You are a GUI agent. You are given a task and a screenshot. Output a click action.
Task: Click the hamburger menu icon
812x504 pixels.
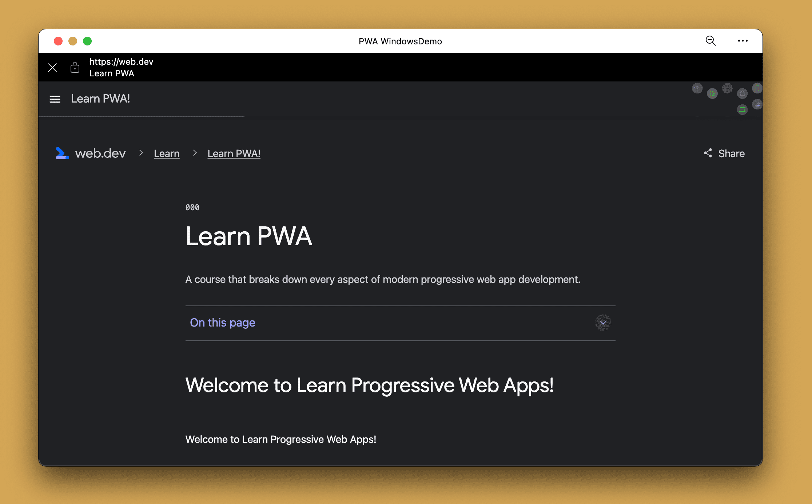point(55,99)
